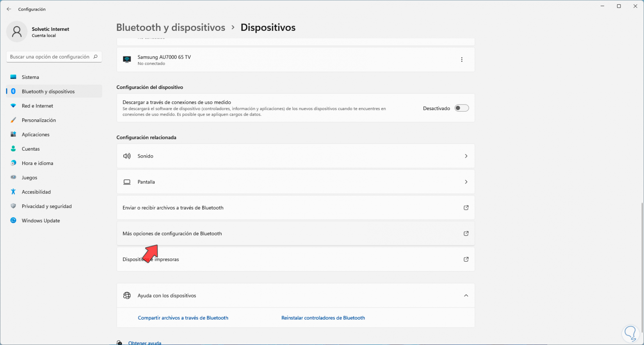The height and width of the screenshot is (345, 644).
Task: Open Windows Update in sidebar
Action: pyautogui.click(x=41, y=221)
